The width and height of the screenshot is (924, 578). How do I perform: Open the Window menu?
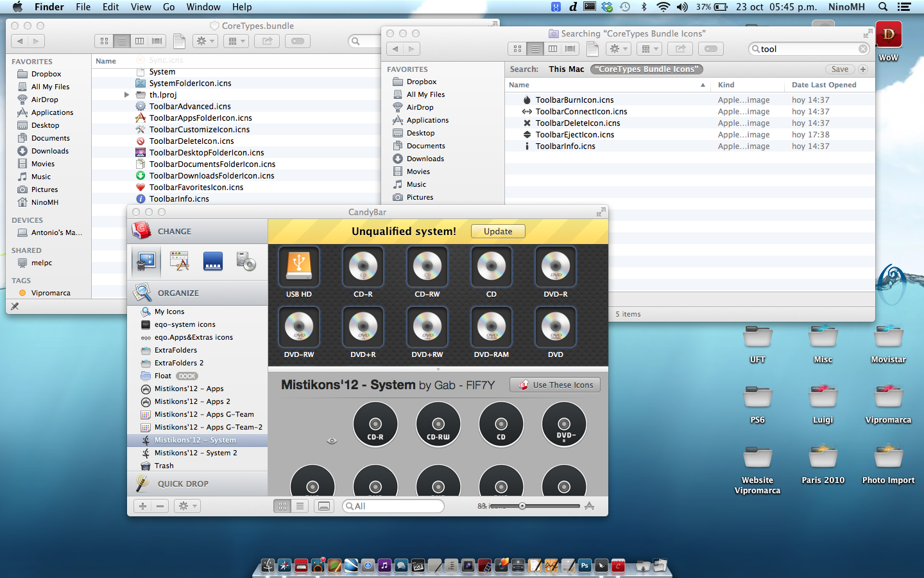(x=203, y=7)
